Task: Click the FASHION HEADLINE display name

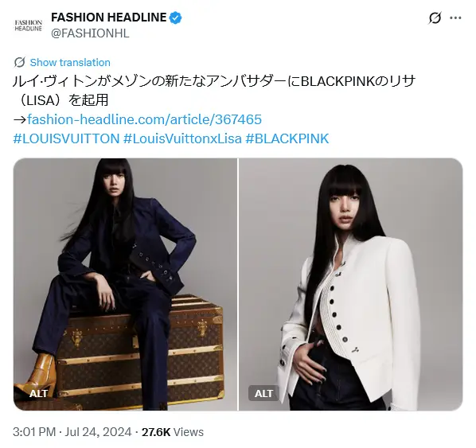Action: (108, 18)
